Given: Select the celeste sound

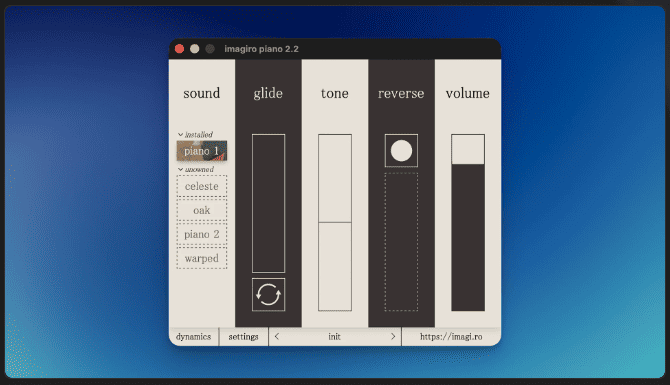Looking at the screenshot, I should click(x=202, y=186).
